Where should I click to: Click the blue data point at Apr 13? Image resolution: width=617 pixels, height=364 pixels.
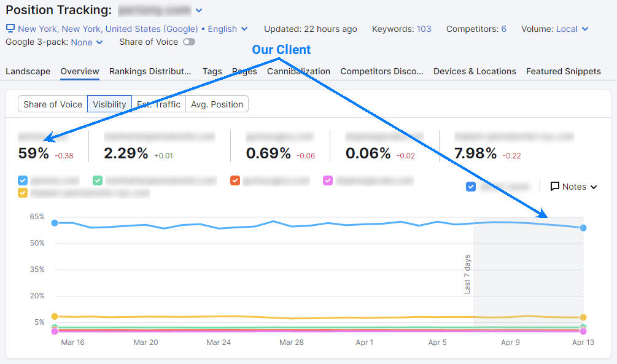[x=583, y=227]
